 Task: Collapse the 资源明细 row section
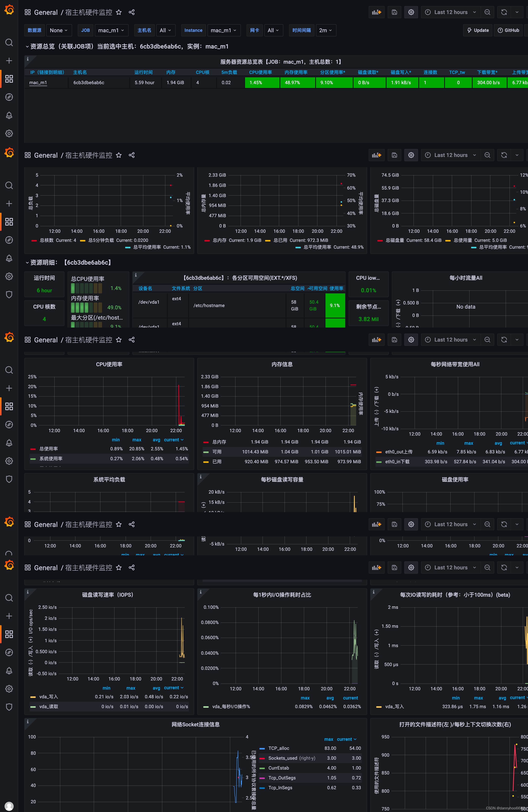coord(43,262)
